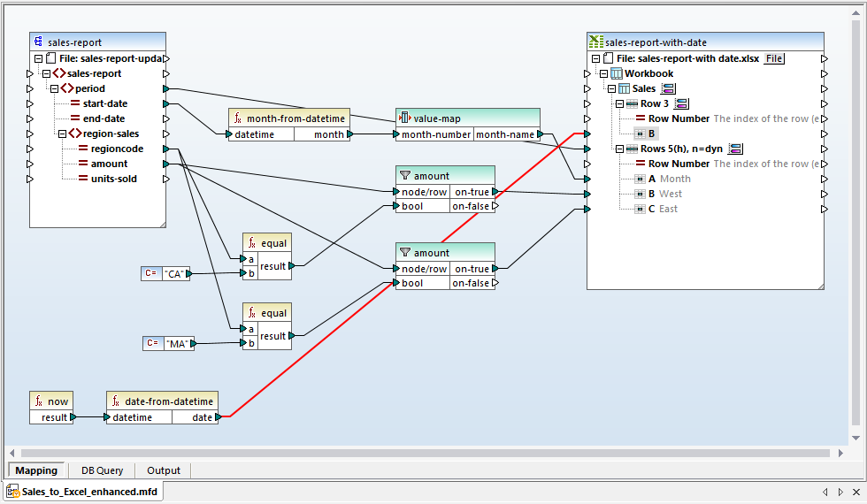Open the Output tab
This screenshot has width=867, height=504.
pos(163,470)
